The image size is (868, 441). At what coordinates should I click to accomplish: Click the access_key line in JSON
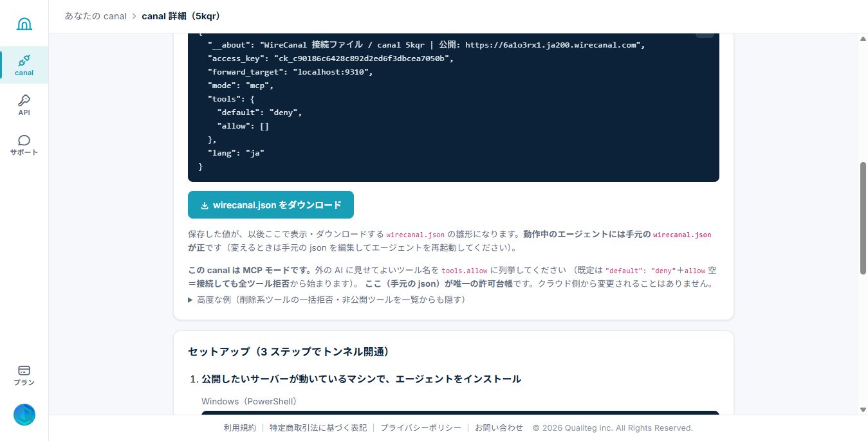pyautogui.click(x=331, y=59)
